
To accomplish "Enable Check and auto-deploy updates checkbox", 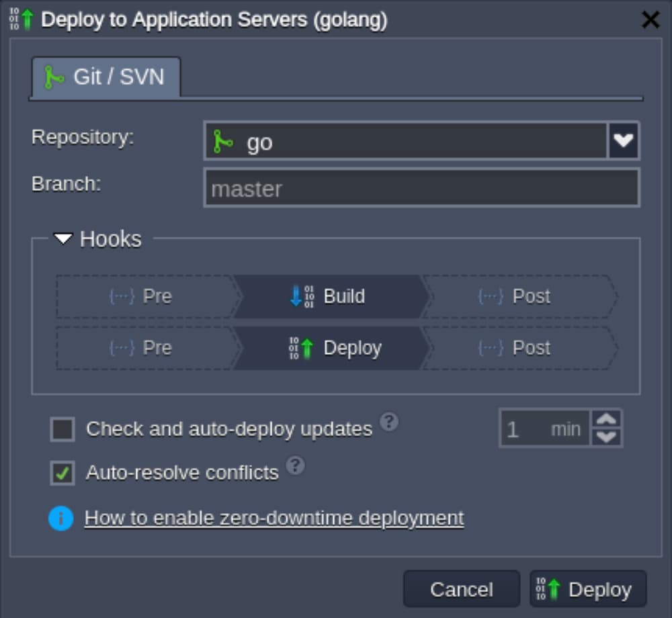I will (x=62, y=429).
